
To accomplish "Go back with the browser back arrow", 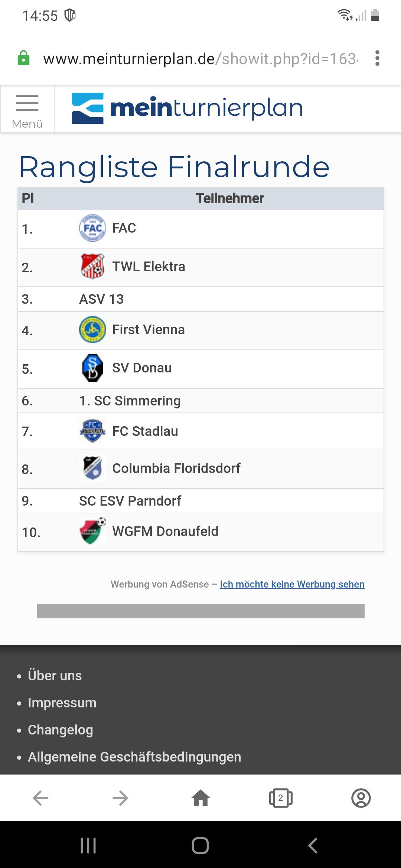I will click(40, 798).
